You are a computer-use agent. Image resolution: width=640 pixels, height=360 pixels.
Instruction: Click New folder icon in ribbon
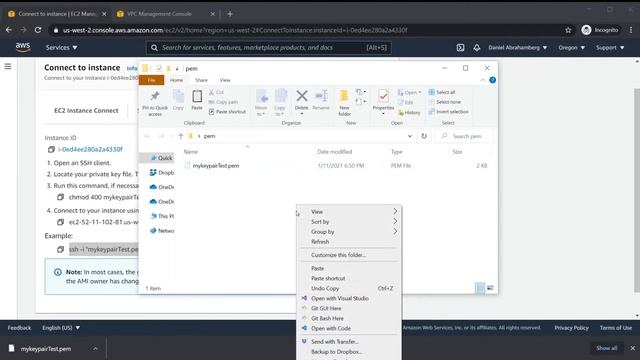point(344,96)
